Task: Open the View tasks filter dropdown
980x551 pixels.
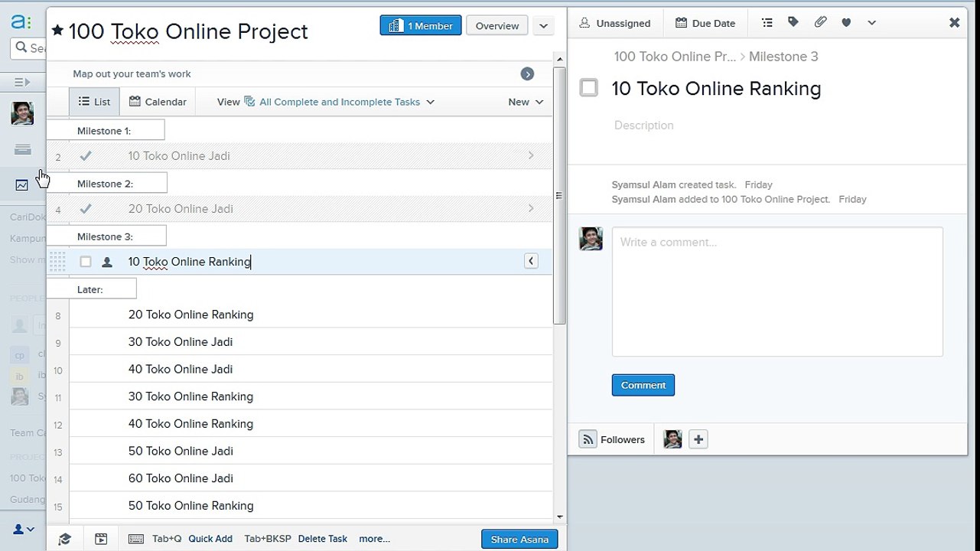Action: (339, 102)
